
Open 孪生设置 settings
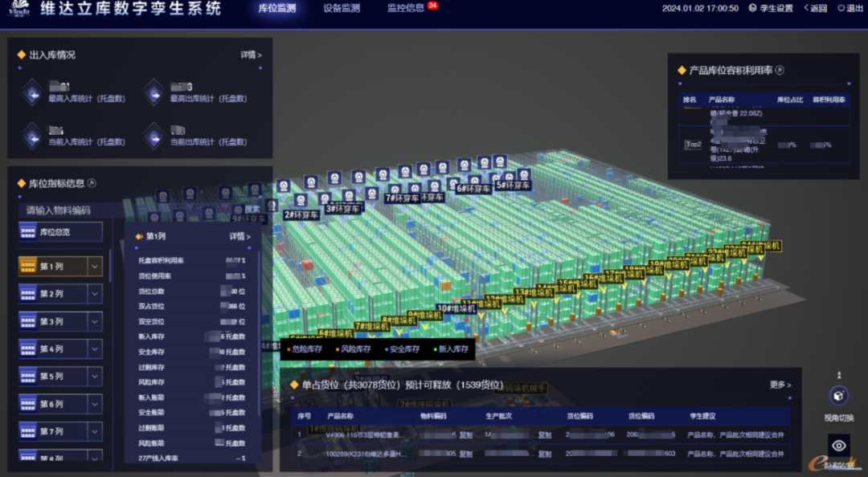[771, 8]
